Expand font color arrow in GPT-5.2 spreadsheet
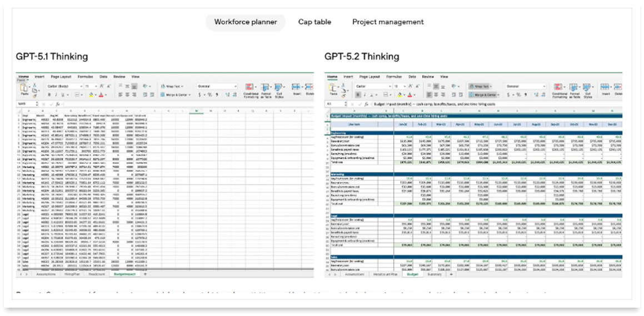Screen dimensions: 644x316 point(415,95)
